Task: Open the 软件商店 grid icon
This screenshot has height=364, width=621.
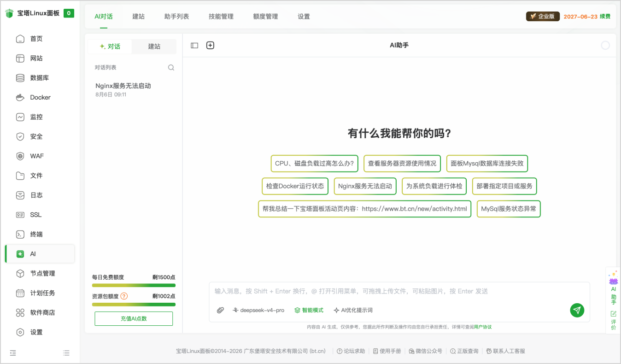Action: [x=20, y=312]
